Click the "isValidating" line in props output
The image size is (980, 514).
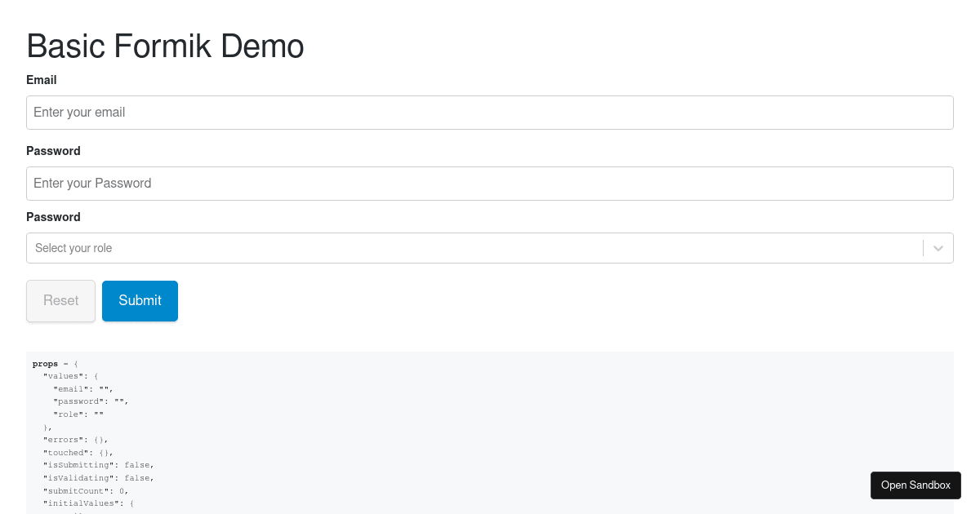(x=99, y=478)
